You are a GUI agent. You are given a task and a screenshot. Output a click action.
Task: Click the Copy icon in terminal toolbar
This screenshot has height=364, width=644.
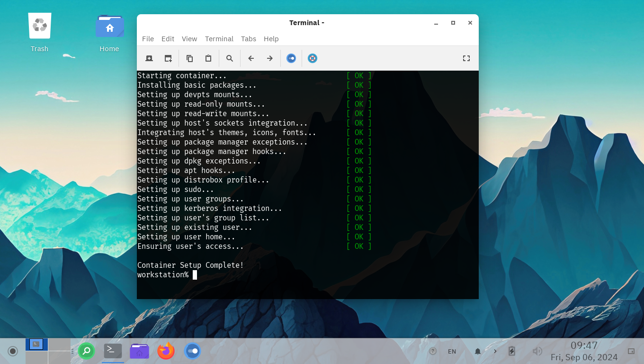(189, 58)
